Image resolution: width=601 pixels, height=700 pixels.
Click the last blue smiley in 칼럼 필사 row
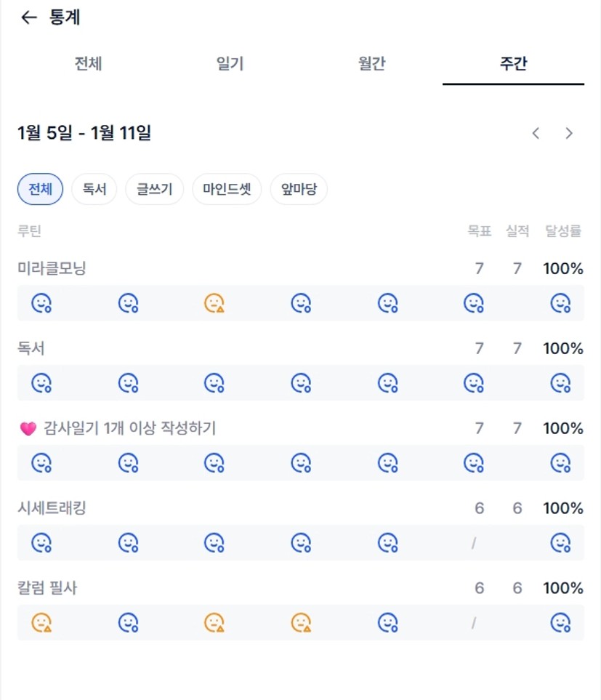click(560, 622)
